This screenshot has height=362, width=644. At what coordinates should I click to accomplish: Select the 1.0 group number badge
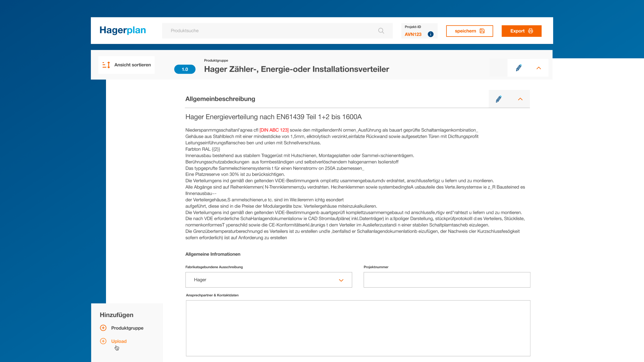point(185,69)
